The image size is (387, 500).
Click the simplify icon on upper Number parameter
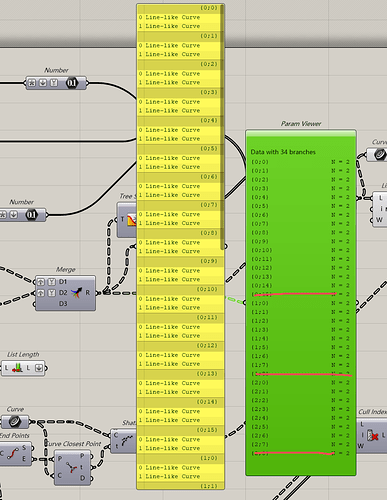(54, 83)
